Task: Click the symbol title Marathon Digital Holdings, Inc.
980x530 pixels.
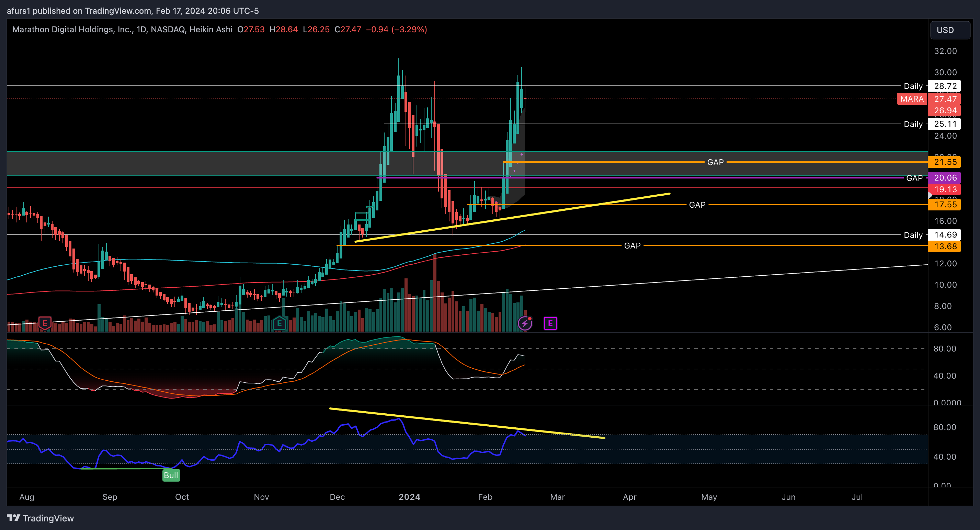Action: tap(72, 29)
